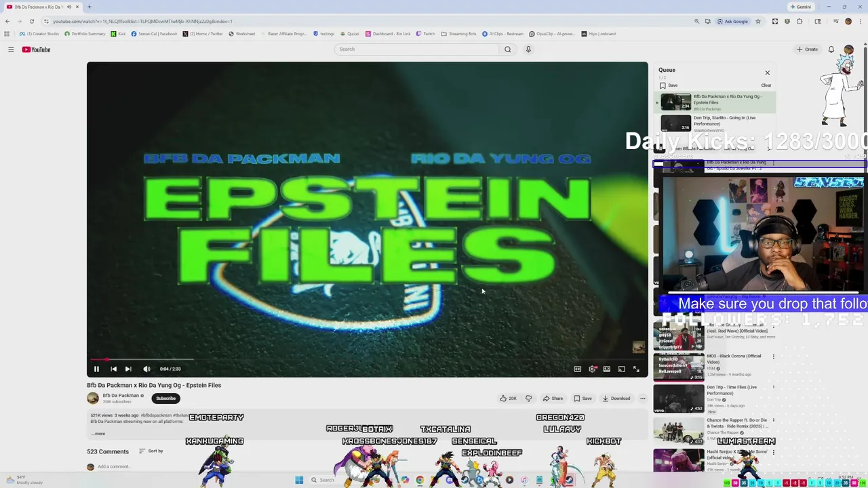Save video to playlist
The image size is (868, 488).
[583, 399]
